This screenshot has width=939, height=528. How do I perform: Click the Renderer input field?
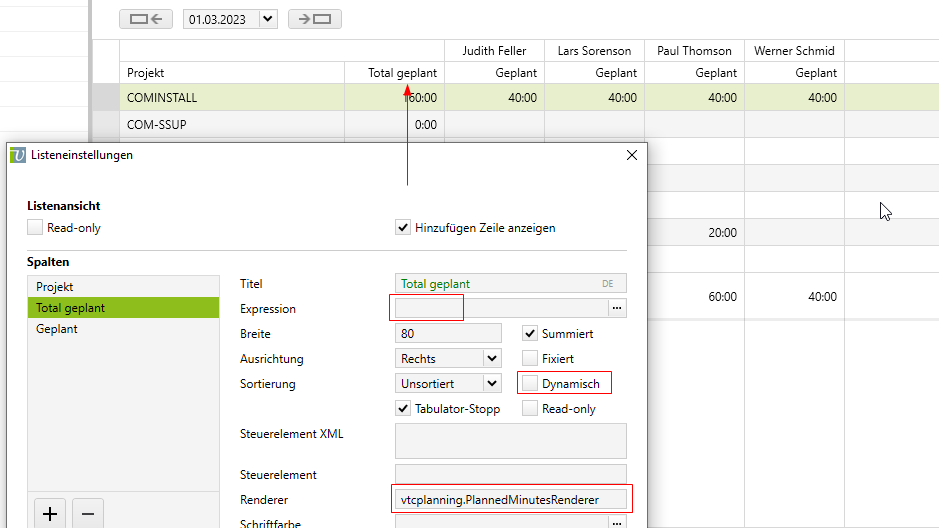coord(511,499)
